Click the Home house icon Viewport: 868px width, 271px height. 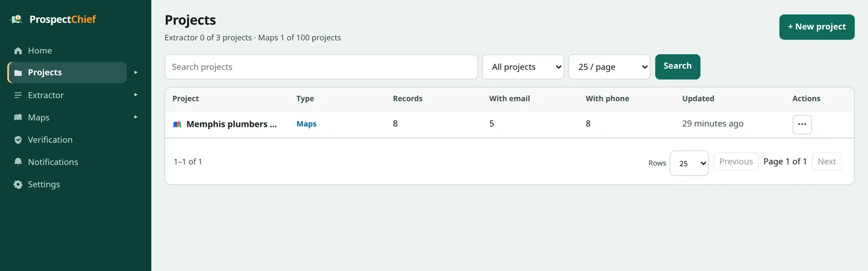18,50
